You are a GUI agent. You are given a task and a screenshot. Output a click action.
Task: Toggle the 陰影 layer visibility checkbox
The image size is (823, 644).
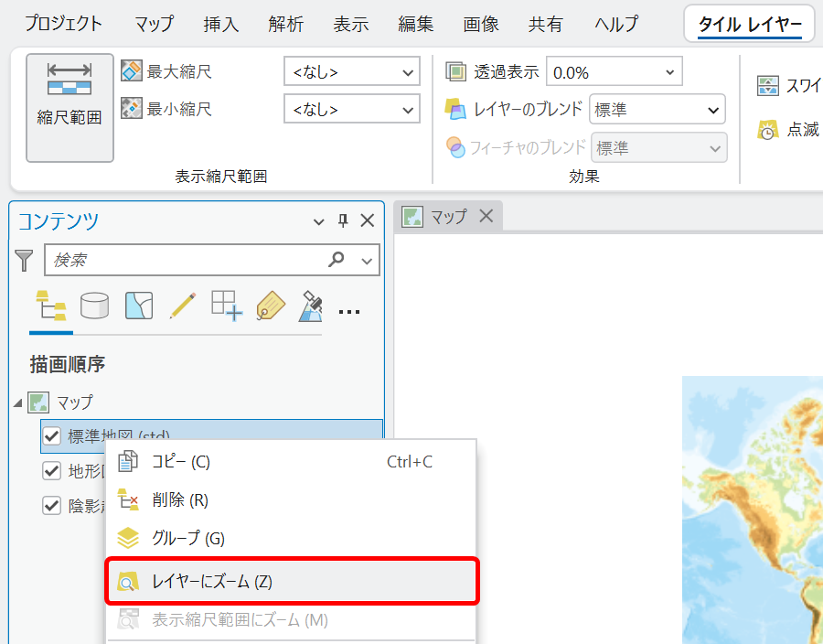click(x=52, y=506)
